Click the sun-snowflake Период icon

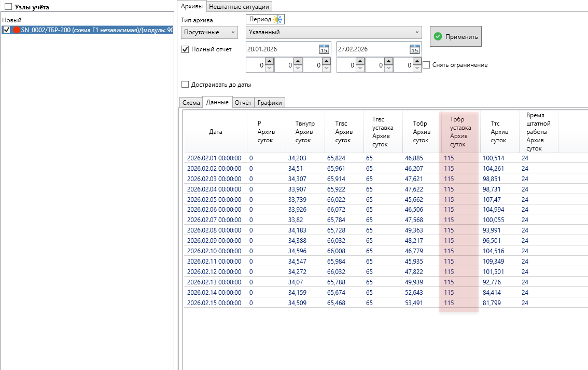pyautogui.click(x=277, y=20)
